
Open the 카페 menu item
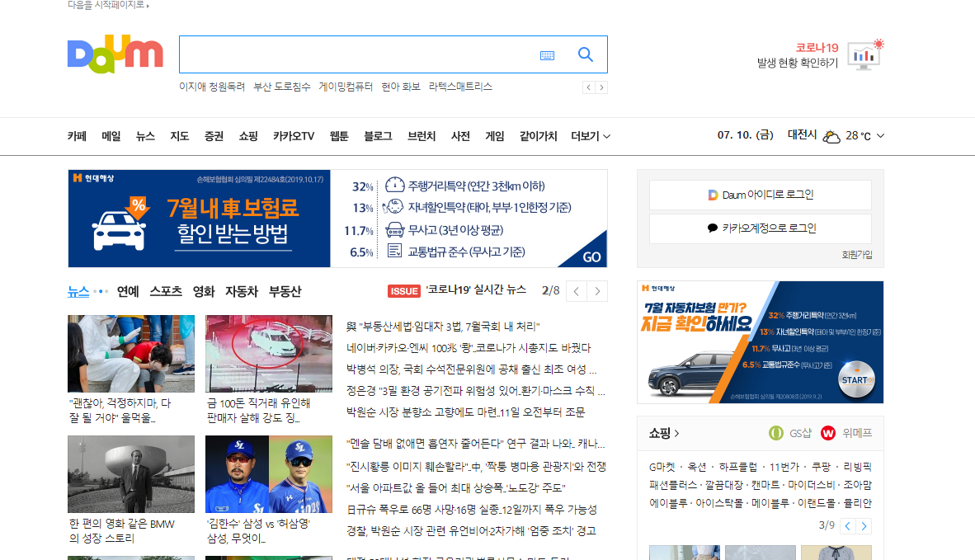77,136
